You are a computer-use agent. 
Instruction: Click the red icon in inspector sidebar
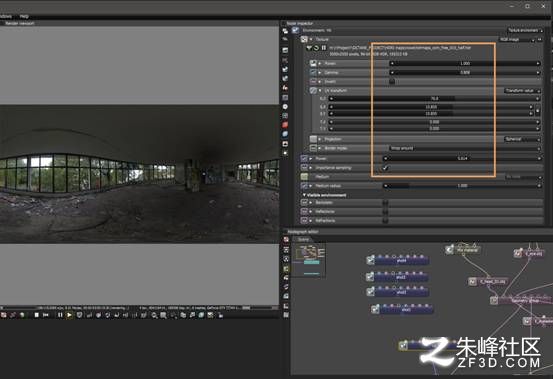pyautogui.click(x=285, y=125)
